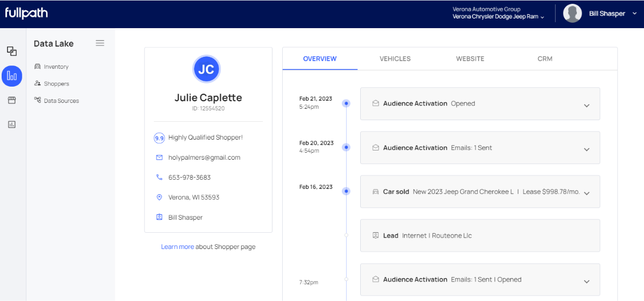The image size is (644, 301).
Task: Click the 9.9 shopper score badge
Action: (159, 138)
